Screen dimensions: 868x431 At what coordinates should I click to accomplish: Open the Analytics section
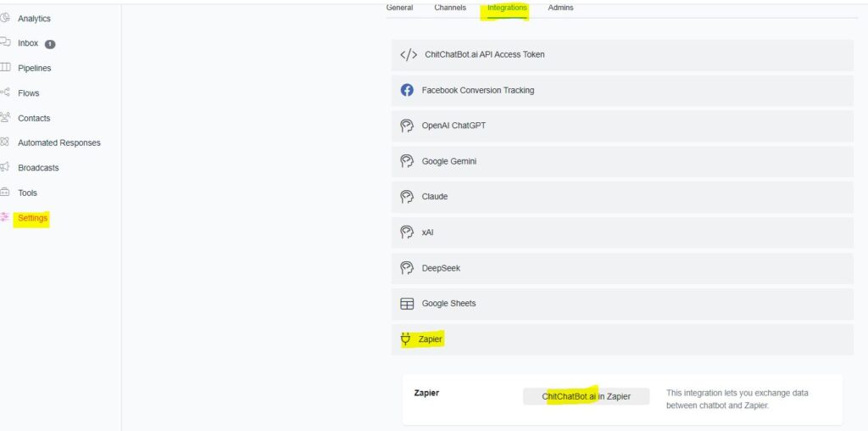34,19
